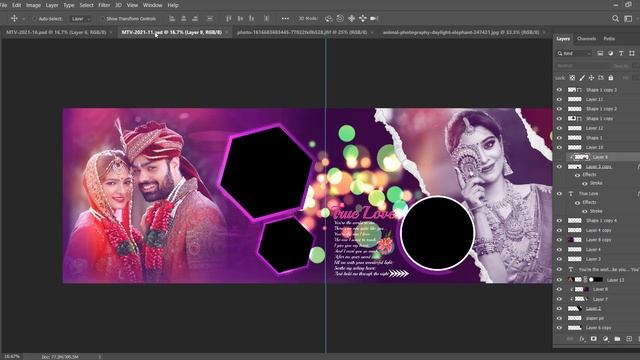The height and width of the screenshot is (360, 640).
Task: Close the MTV-2021-11.psd document tab
Action: [227, 32]
